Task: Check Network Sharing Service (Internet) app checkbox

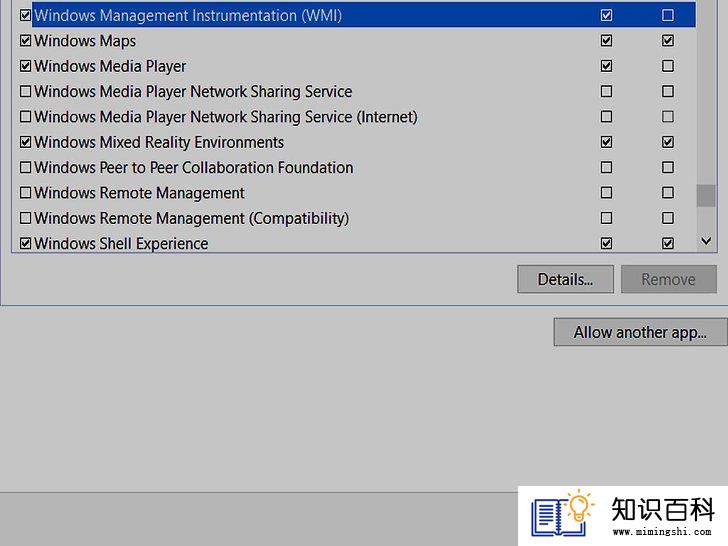Action: coord(26,117)
